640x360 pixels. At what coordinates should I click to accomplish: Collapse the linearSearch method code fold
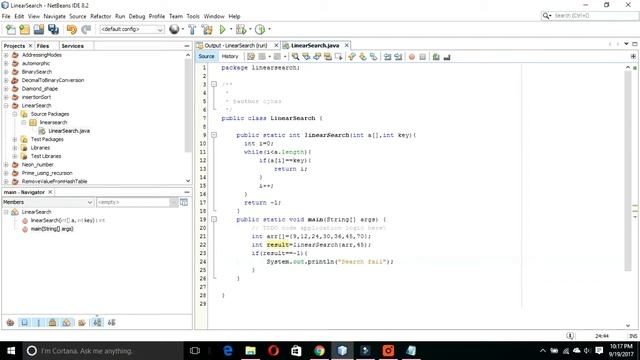214,135
